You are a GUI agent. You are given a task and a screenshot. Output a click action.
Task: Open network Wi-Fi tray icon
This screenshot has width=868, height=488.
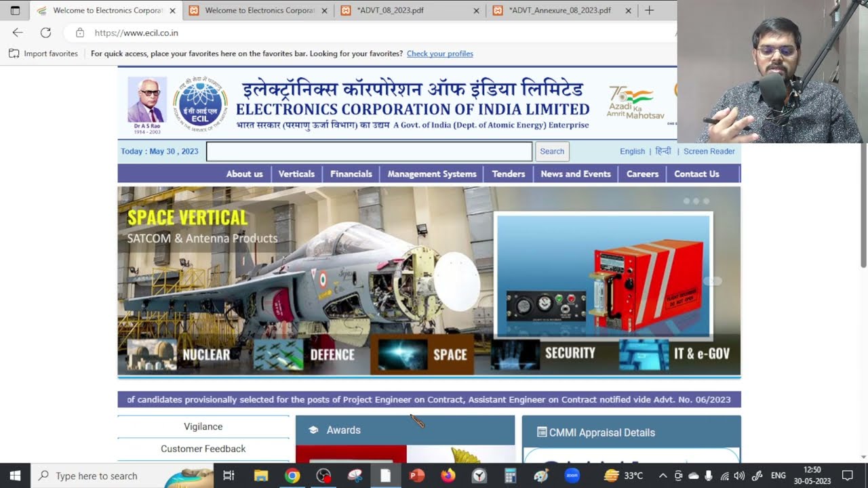click(x=724, y=476)
